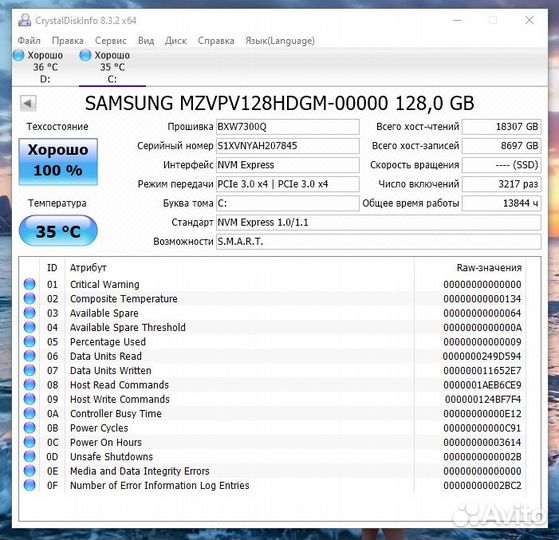Viewport: 559px width, 540px height.
Task: Click the status icon for Number of Error Information Log Entries
Action: click(30, 485)
